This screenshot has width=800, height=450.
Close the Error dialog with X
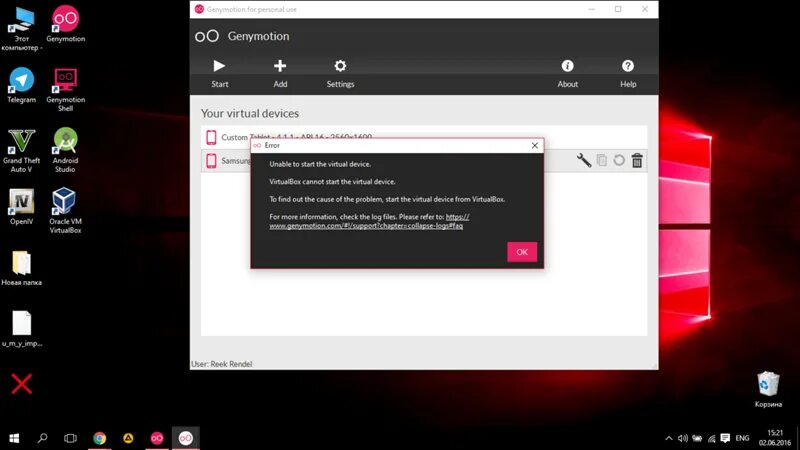click(535, 145)
